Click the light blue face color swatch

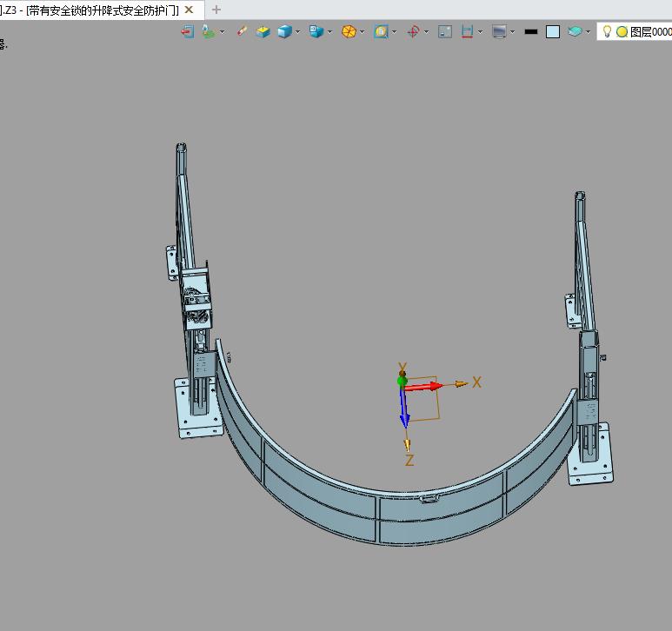pos(553,31)
